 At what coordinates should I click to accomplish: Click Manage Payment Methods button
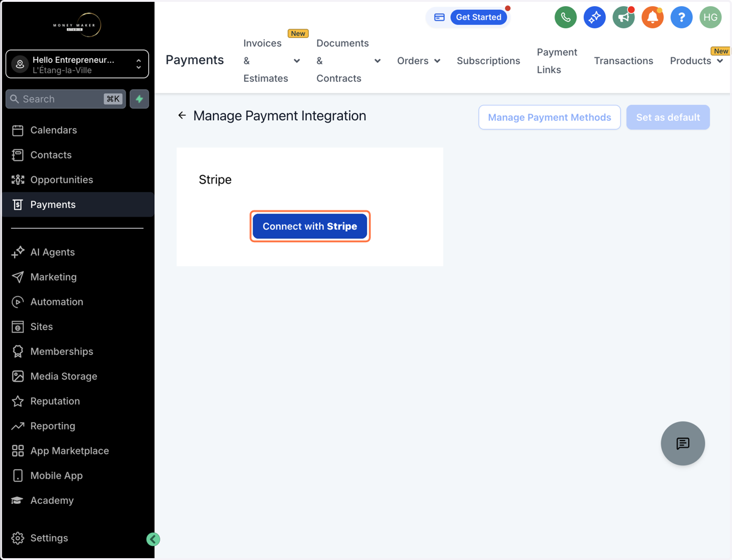550,117
